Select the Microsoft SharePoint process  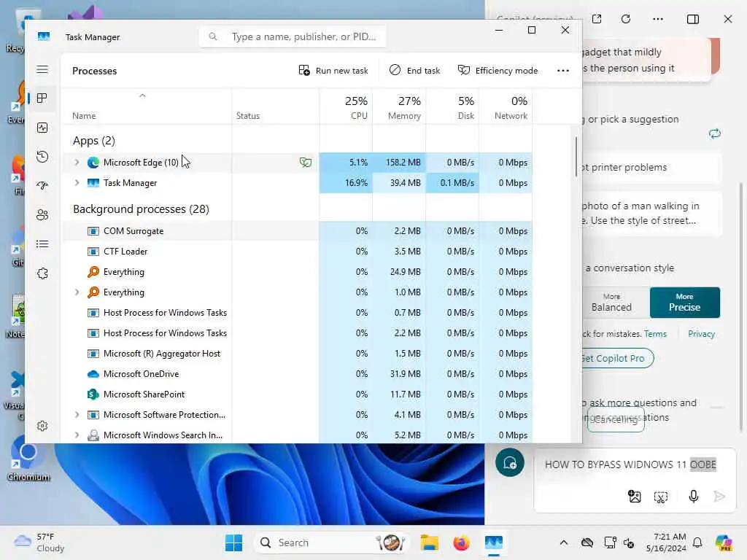pyautogui.click(x=298, y=394)
